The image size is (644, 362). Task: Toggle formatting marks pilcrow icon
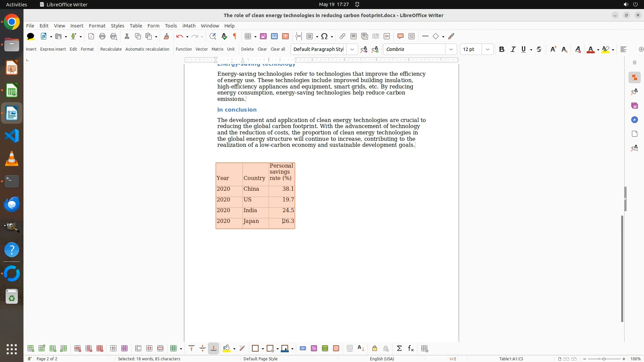coord(235,37)
